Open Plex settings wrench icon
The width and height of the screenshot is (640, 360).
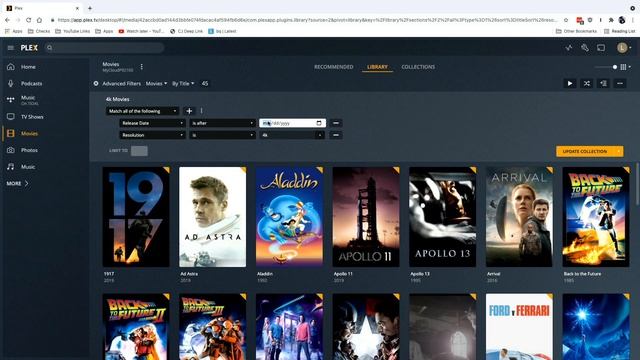click(585, 48)
